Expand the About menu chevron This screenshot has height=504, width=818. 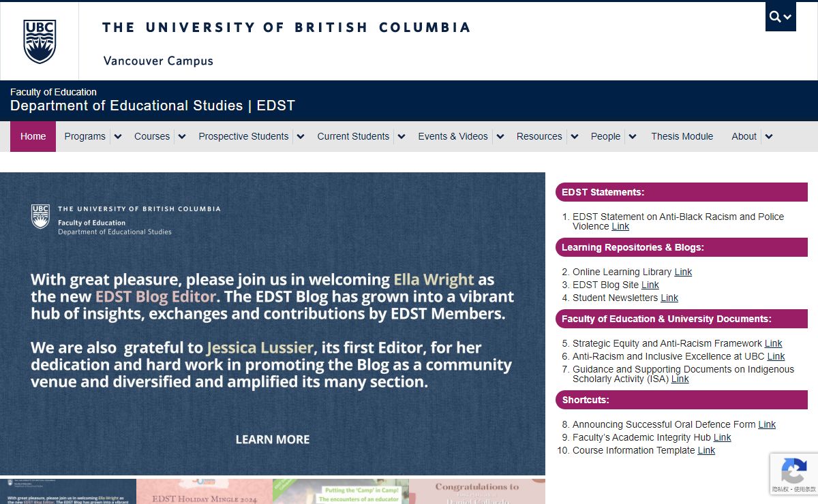click(x=769, y=137)
